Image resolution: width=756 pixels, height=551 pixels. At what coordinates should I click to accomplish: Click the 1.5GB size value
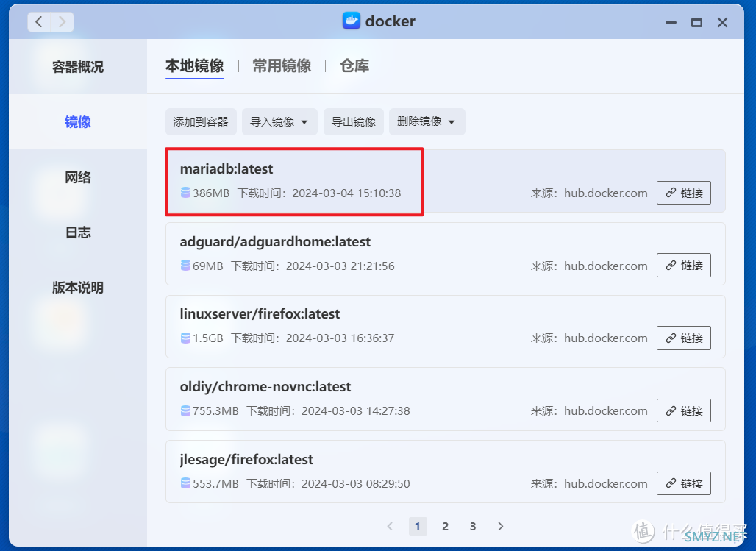[208, 338]
